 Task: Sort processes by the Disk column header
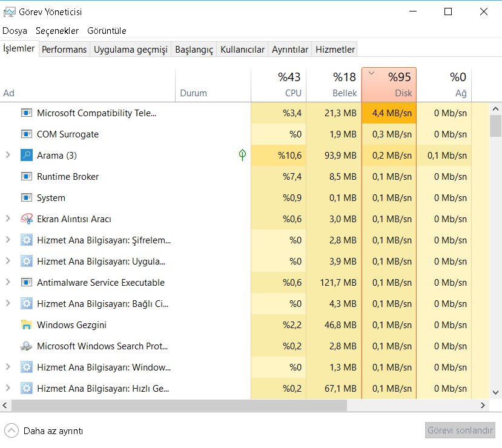click(x=389, y=85)
